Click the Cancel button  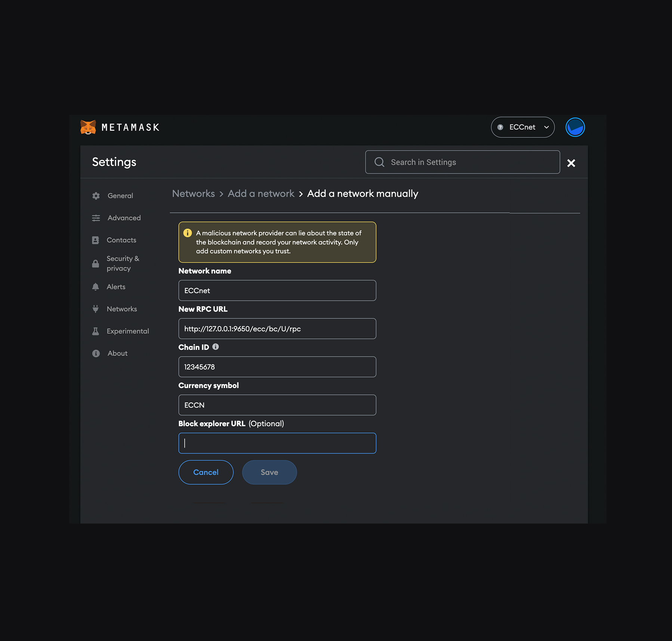tap(206, 472)
